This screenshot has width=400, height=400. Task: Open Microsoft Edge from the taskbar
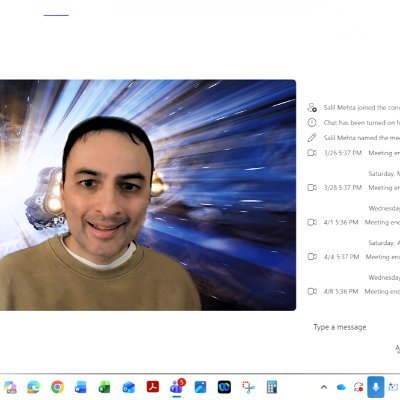(x=34, y=387)
